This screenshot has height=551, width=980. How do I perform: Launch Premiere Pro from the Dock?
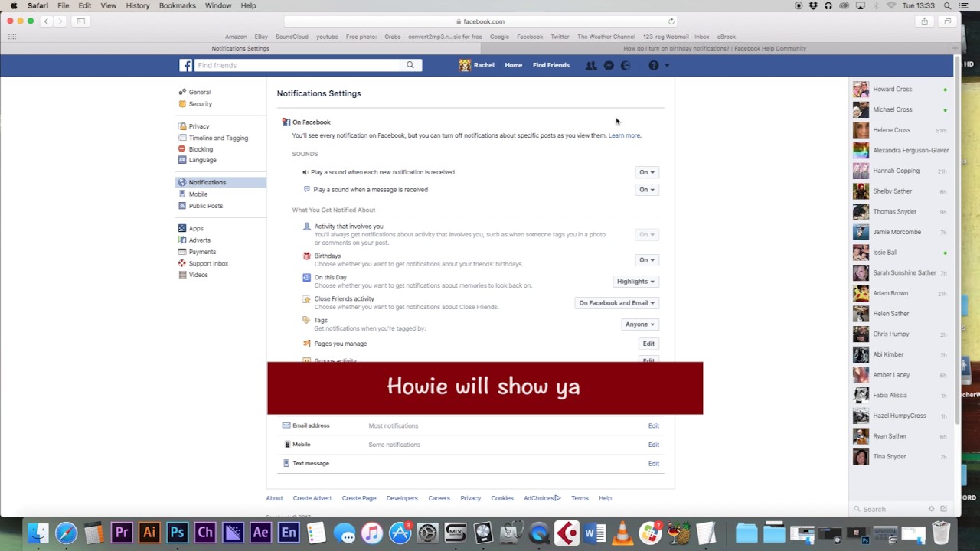click(122, 533)
